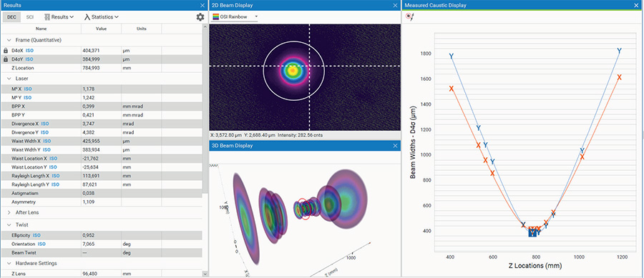
Task: Select the BPP Y row
Action: 102,115
